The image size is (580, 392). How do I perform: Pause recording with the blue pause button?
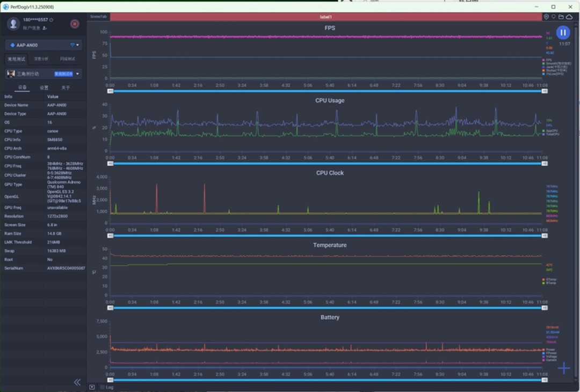tap(563, 33)
